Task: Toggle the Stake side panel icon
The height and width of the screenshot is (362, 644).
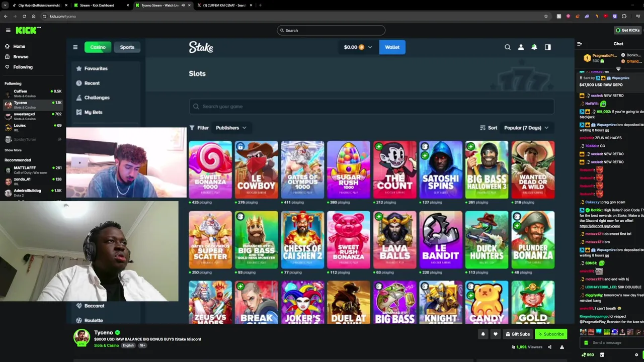Action: click(x=548, y=47)
